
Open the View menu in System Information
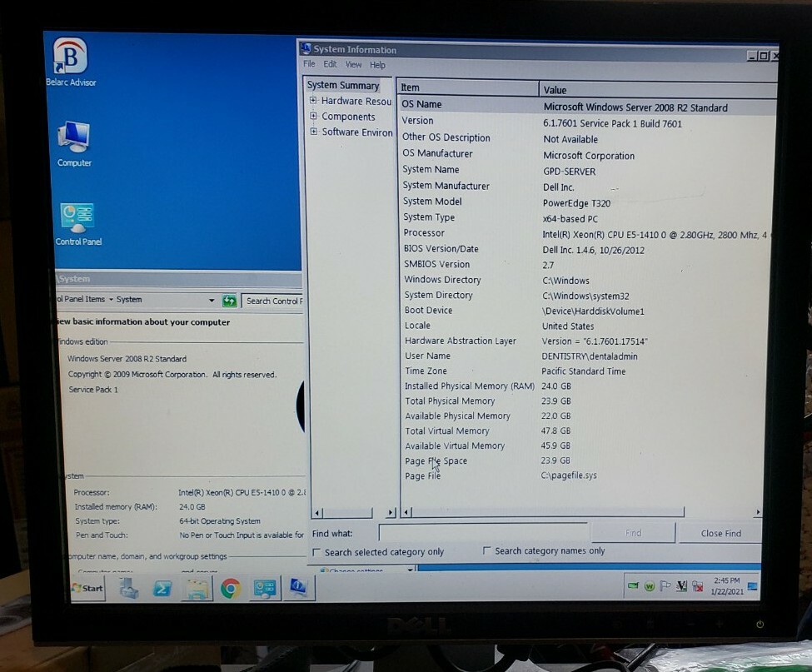coord(354,65)
